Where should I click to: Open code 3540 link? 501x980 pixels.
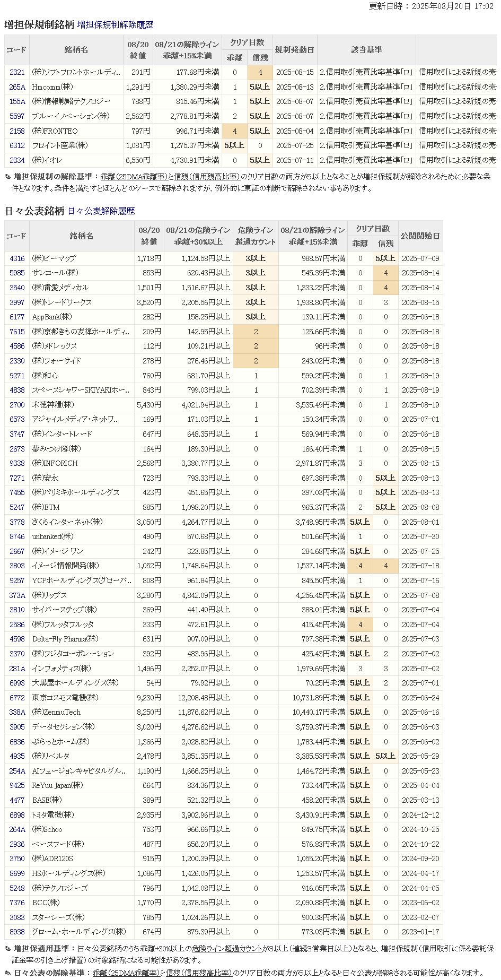(x=17, y=288)
